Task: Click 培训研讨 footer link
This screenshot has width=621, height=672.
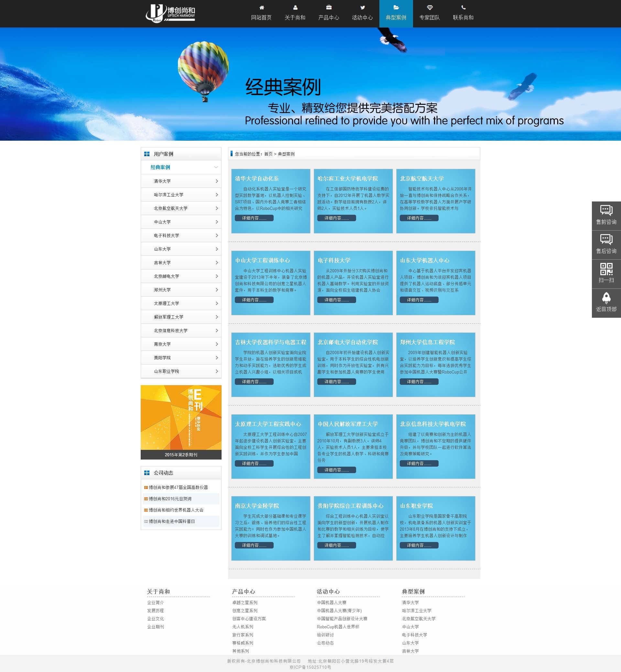Action: [x=325, y=635]
